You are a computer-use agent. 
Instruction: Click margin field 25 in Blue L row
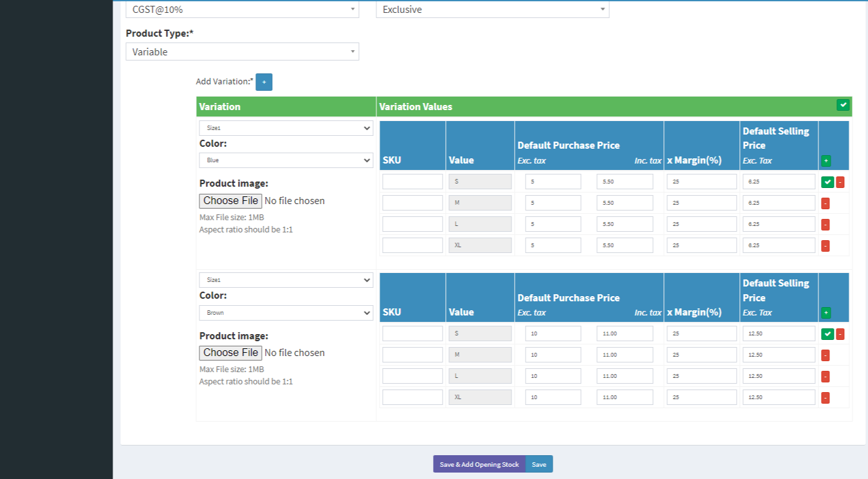pyautogui.click(x=702, y=224)
